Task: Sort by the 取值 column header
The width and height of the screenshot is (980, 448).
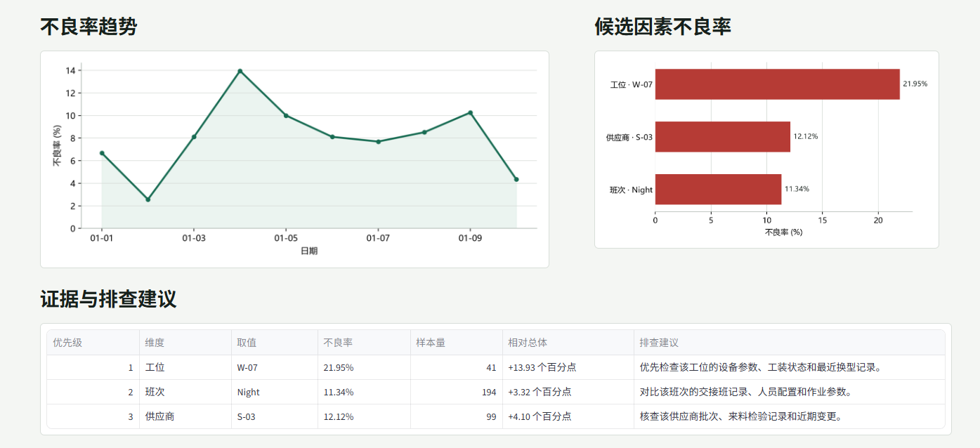Action: pos(275,343)
